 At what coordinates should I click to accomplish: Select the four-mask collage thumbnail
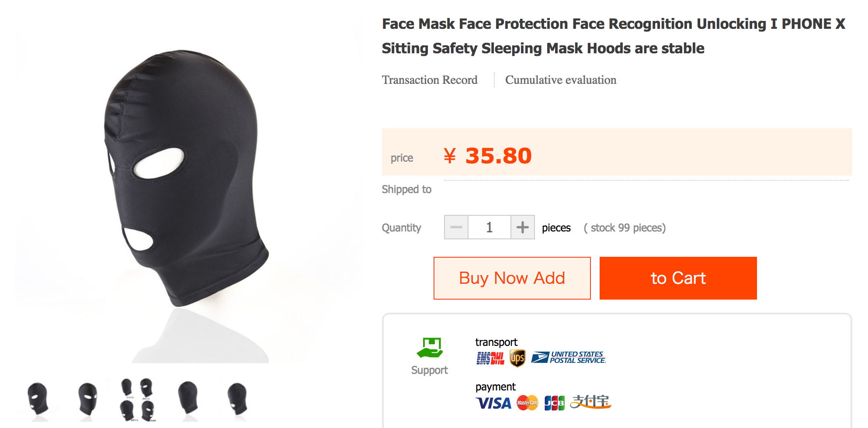click(138, 400)
